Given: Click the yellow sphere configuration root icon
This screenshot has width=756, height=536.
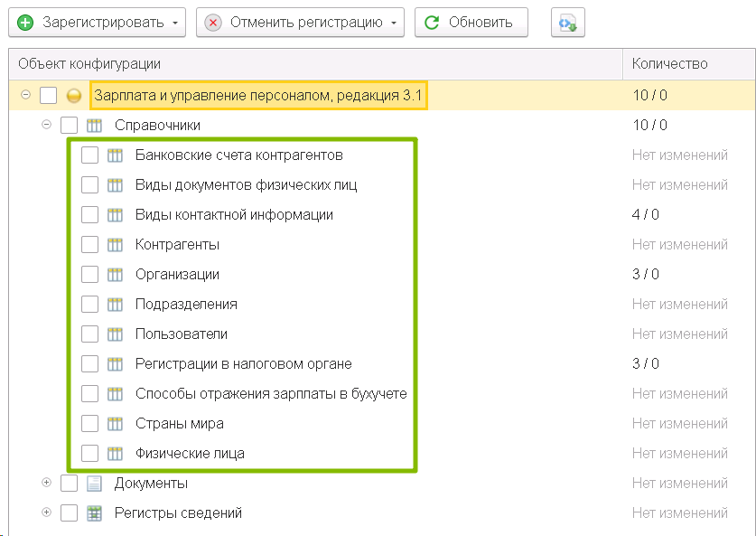Looking at the screenshot, I should pyautogui.click(x=74, y=96).
